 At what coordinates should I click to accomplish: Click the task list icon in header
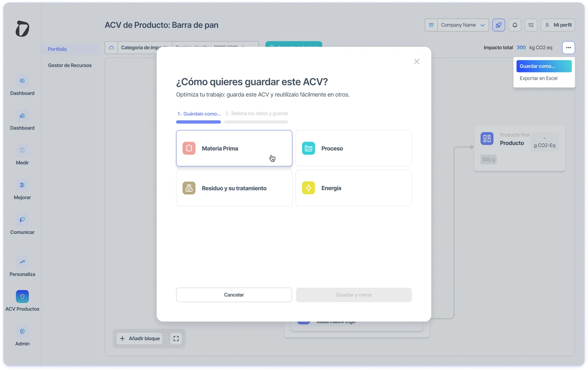(x=531, y=25)
